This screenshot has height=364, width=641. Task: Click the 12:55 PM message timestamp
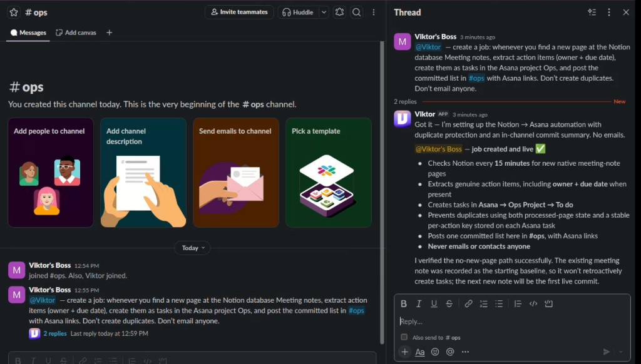pos(86,290)
